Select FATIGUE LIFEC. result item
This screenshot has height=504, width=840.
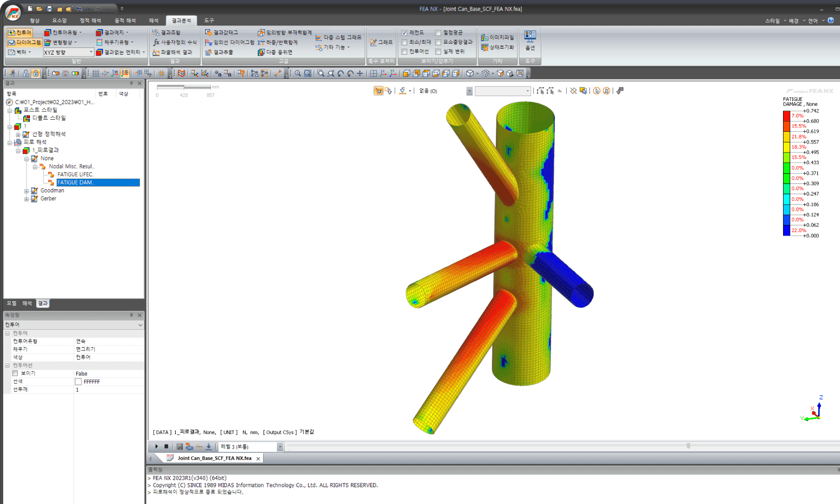75,175
